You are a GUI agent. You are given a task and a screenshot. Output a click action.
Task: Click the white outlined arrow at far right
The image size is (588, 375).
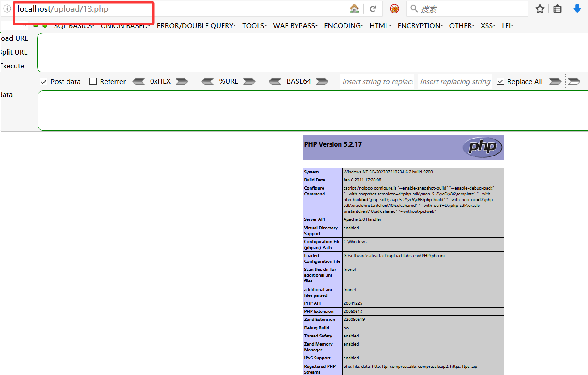(574, 81)
